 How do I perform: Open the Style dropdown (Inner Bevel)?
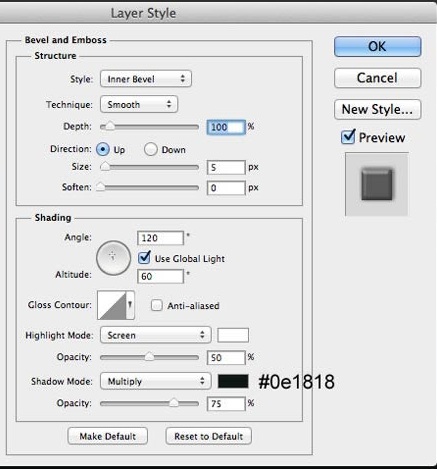click(146, 79)
